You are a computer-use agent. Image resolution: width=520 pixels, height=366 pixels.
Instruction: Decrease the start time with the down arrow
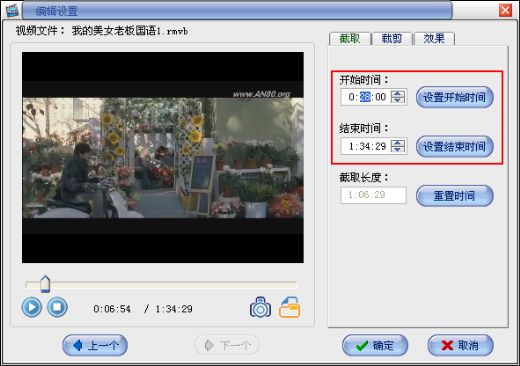tap(398, 100)
